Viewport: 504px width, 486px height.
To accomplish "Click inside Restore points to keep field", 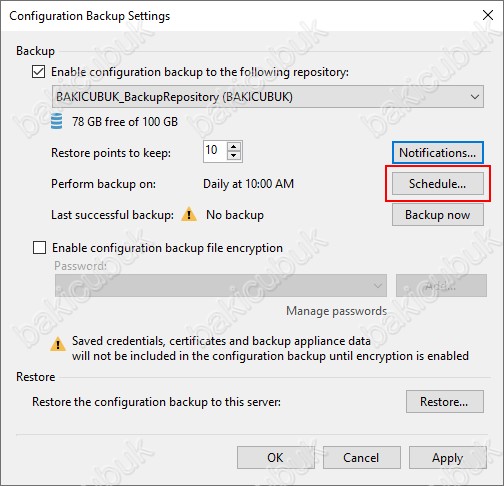I will click(x=215, y=151).
